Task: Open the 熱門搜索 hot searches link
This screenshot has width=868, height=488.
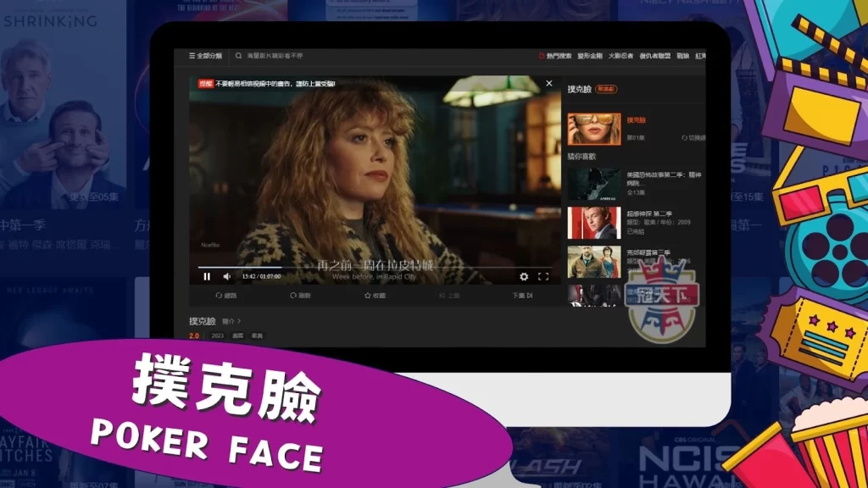Action: point(555,56)
